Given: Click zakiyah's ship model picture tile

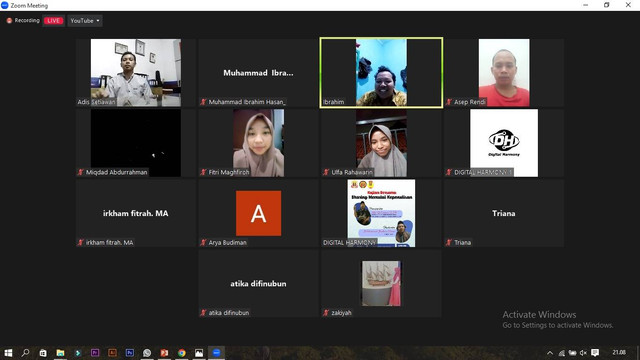Looking at the screenshot, I should point(381,283).
